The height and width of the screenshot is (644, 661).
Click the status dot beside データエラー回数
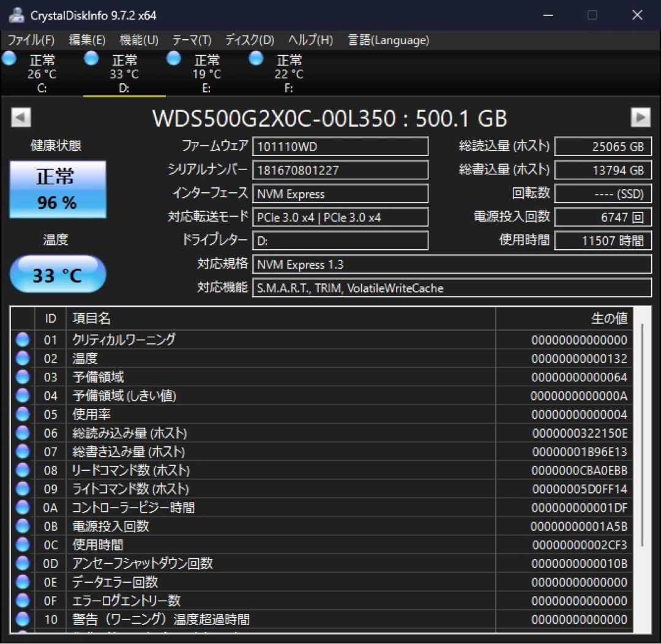click(22, 582)
